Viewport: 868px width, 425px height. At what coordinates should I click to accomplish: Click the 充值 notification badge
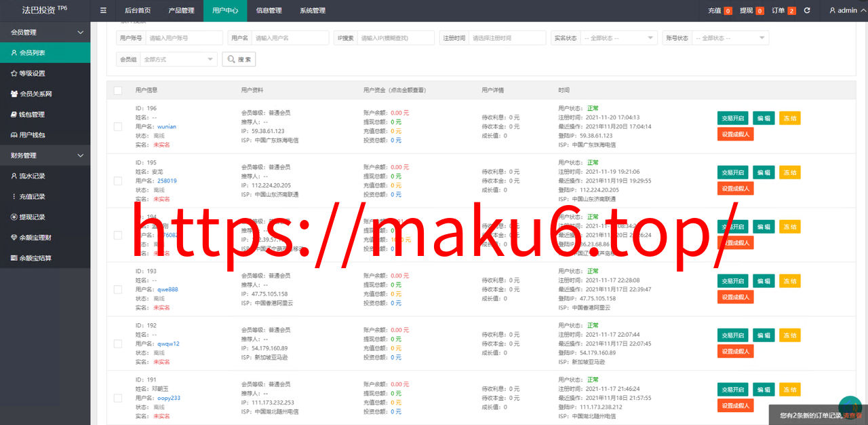pyautogui.click(x=728, y=11)
